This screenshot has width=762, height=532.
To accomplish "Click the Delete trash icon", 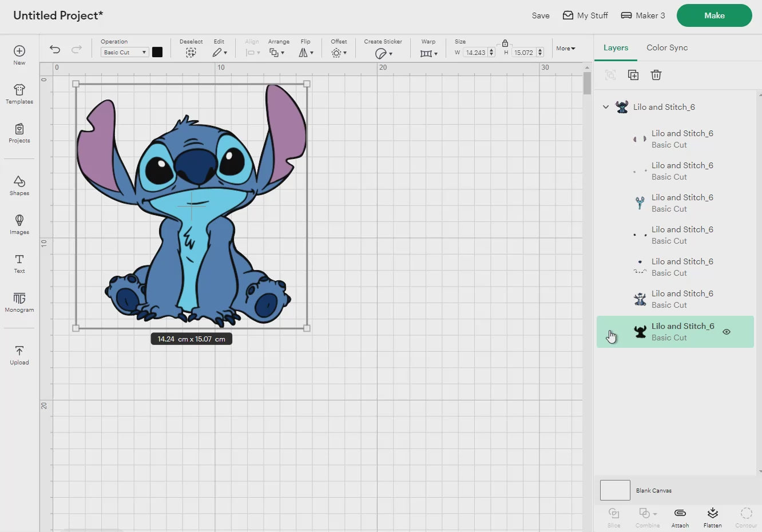I will point(656,75).
